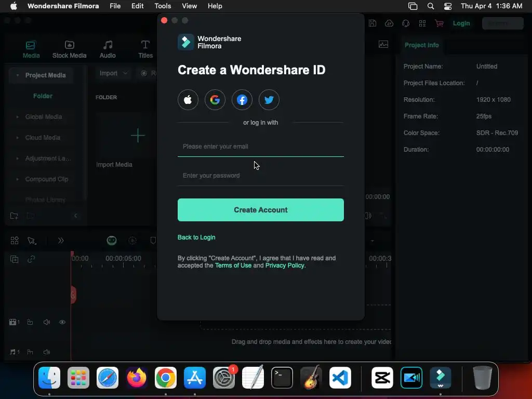This screenshot has width=532, height=399.
Task: Collapse the Project Media tree
Action: (17, 75)
